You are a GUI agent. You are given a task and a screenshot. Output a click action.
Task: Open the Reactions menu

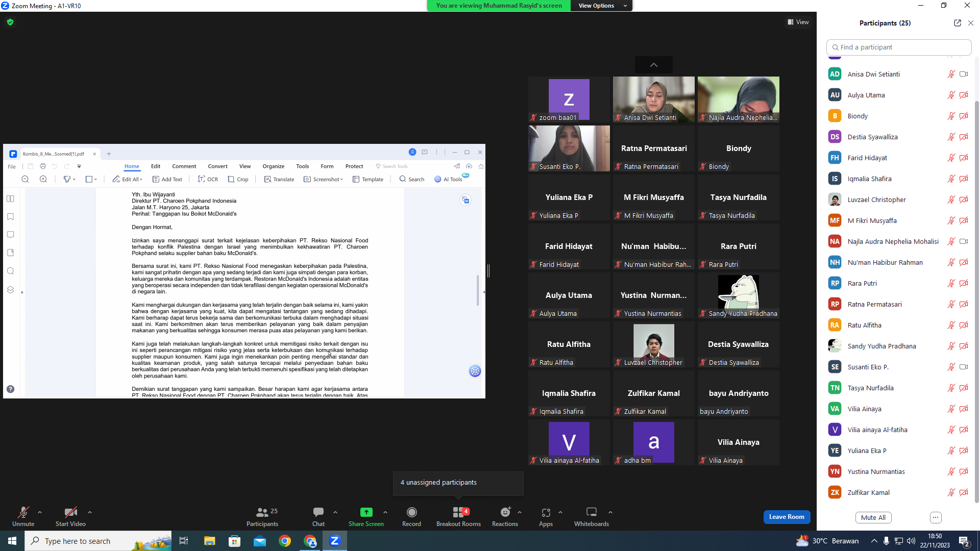point(505,516)
